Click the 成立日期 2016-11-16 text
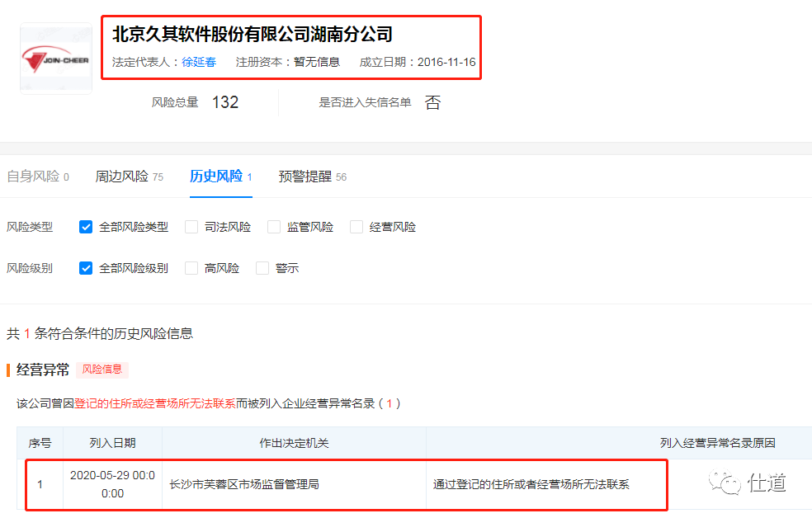This screenshot has width=812, height=518. 418,62
